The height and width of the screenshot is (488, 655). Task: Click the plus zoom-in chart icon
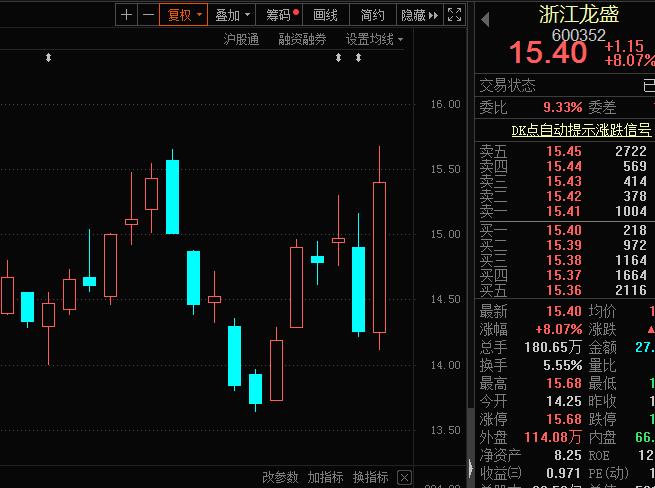click(x=126, y=15)
